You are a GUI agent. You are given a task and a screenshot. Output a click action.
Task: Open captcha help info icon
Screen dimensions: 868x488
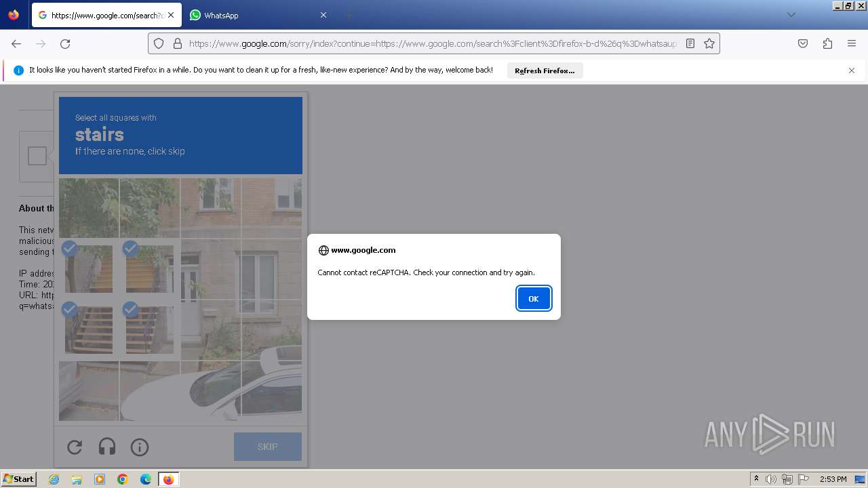[140, 447]
